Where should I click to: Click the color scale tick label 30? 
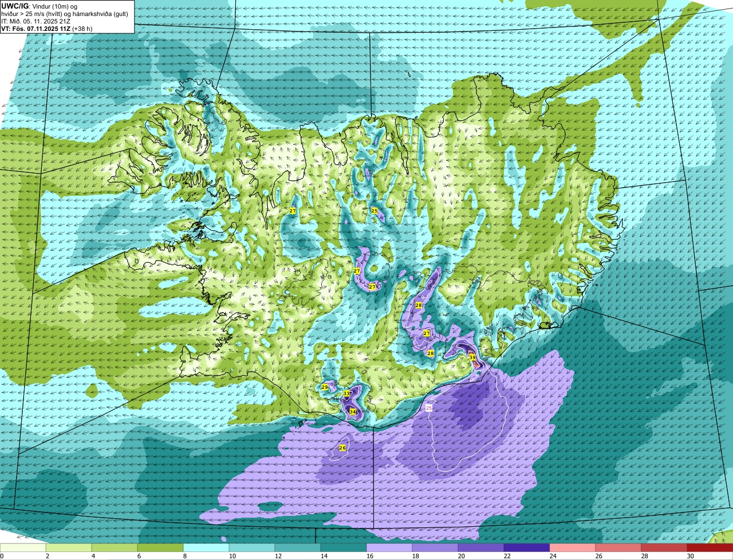690,556
